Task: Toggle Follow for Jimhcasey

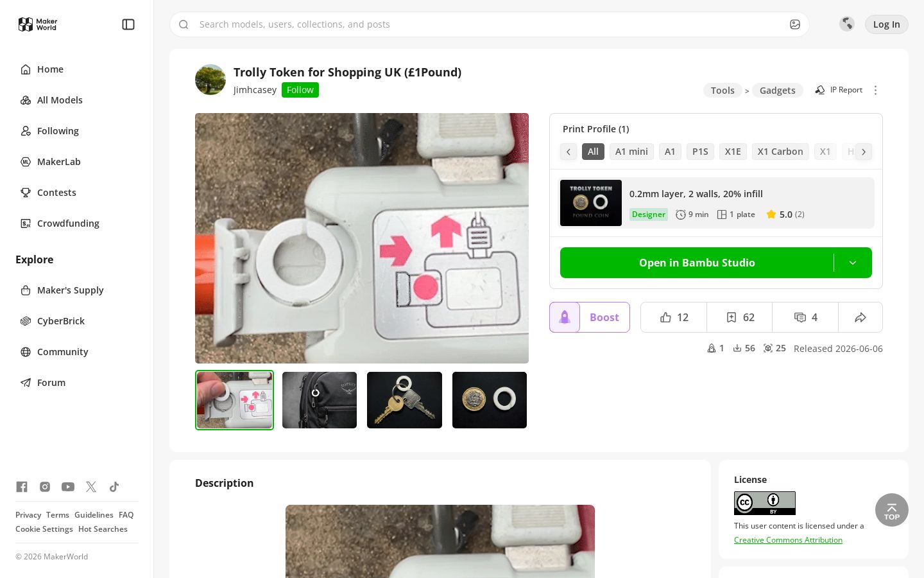Action: click(300, 90)
